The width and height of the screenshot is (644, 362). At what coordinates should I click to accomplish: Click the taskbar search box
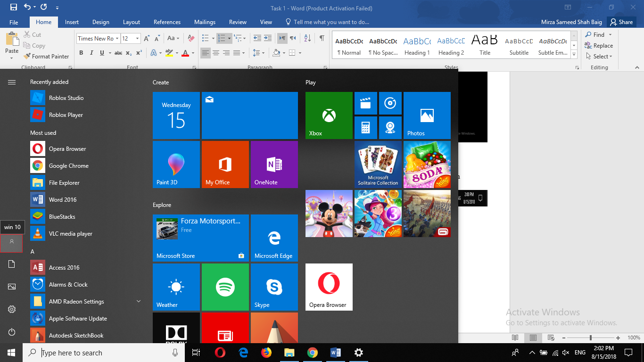click(x=94, y=353)
